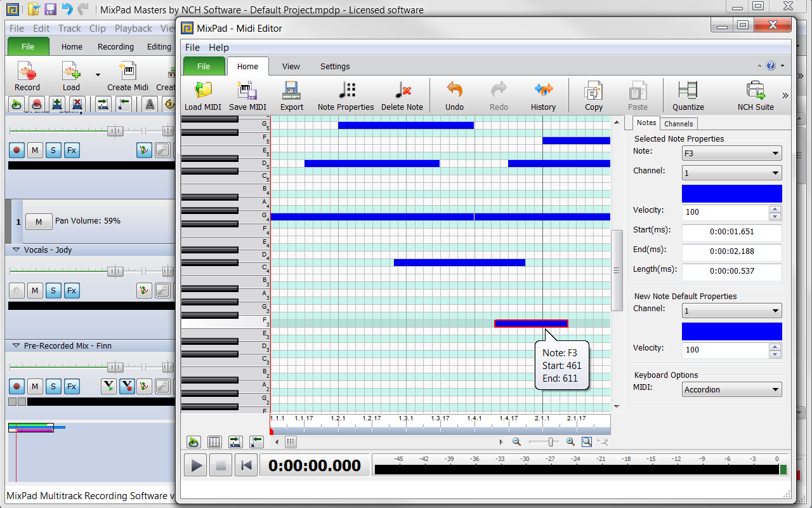Viewport: 812px width, 508px height.
Task: Open the edit History panel
Action: coord(543,95)
